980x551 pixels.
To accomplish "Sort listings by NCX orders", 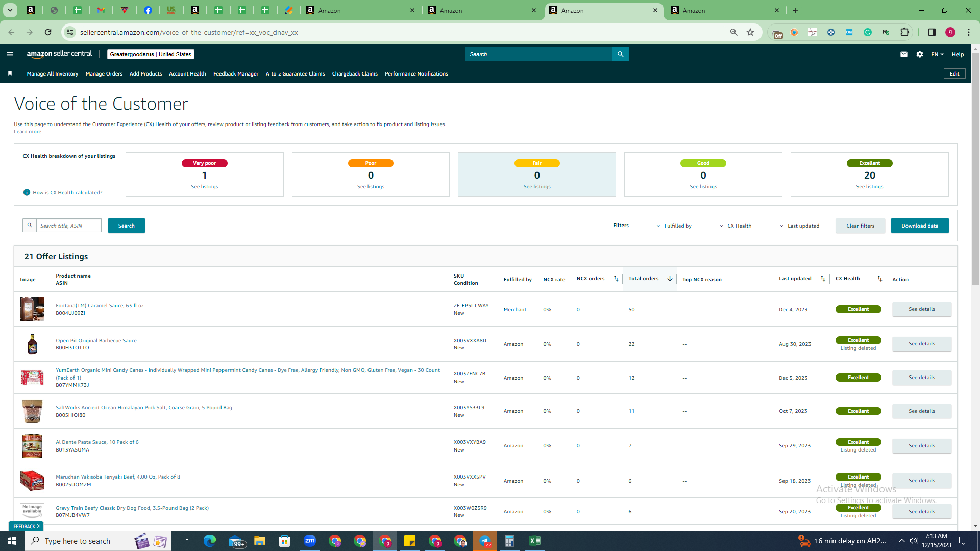I will (x=616, y=279).
